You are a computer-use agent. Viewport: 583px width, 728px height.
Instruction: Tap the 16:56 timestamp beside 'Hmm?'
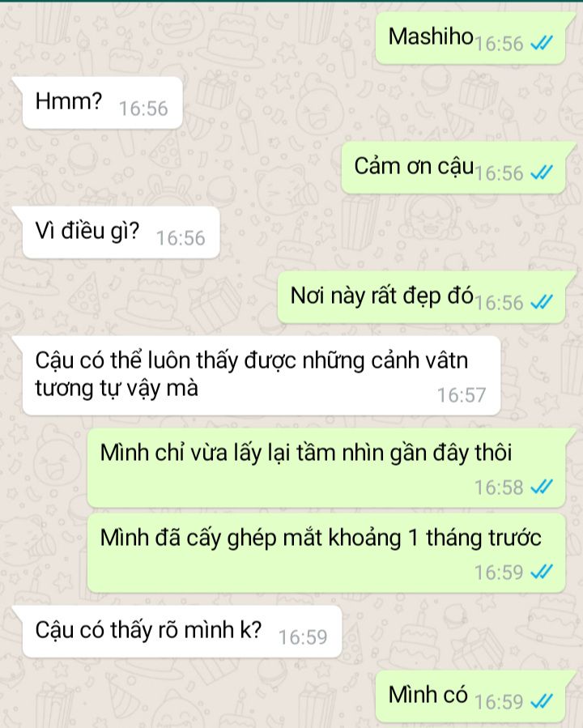(x=143, y=109)
